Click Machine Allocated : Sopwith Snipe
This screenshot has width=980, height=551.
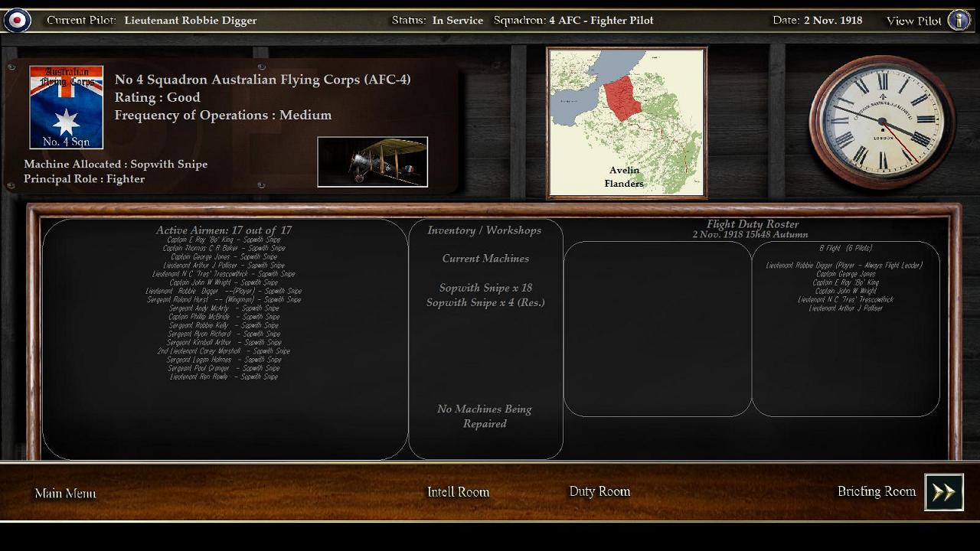click(116, 164)
